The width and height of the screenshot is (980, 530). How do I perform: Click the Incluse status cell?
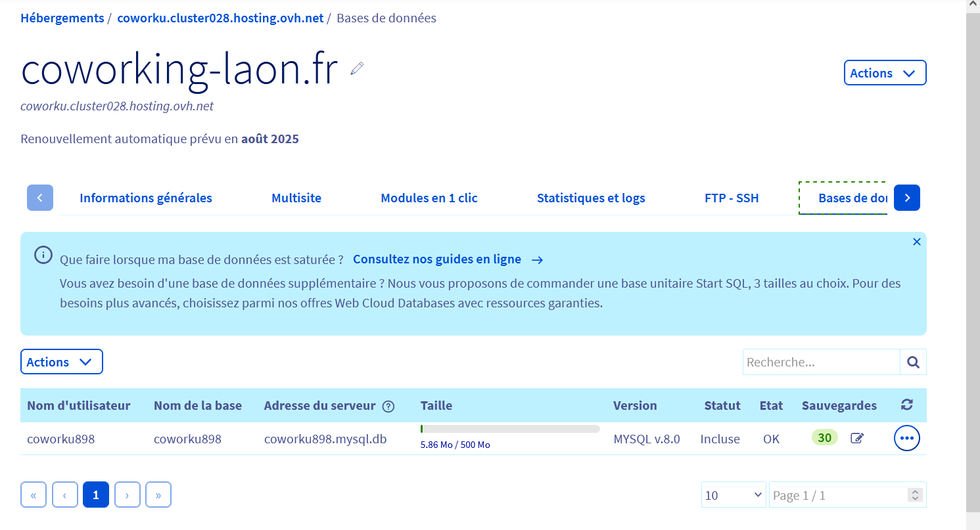[x=720, y=439]
